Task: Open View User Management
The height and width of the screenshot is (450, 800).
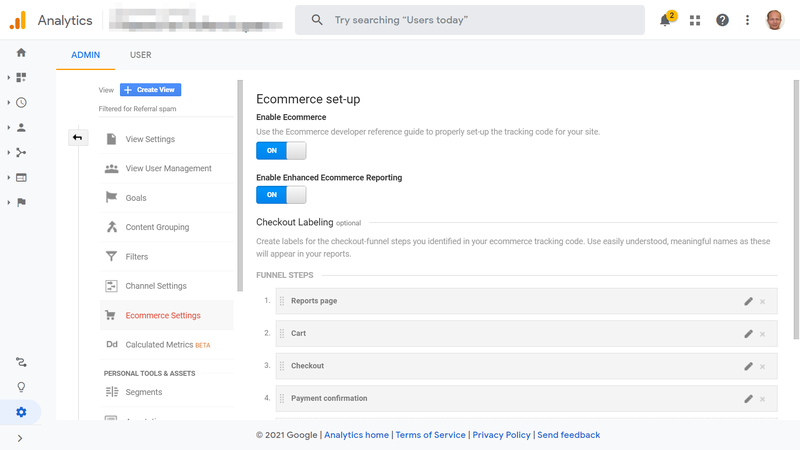Action: click(166, 168)
